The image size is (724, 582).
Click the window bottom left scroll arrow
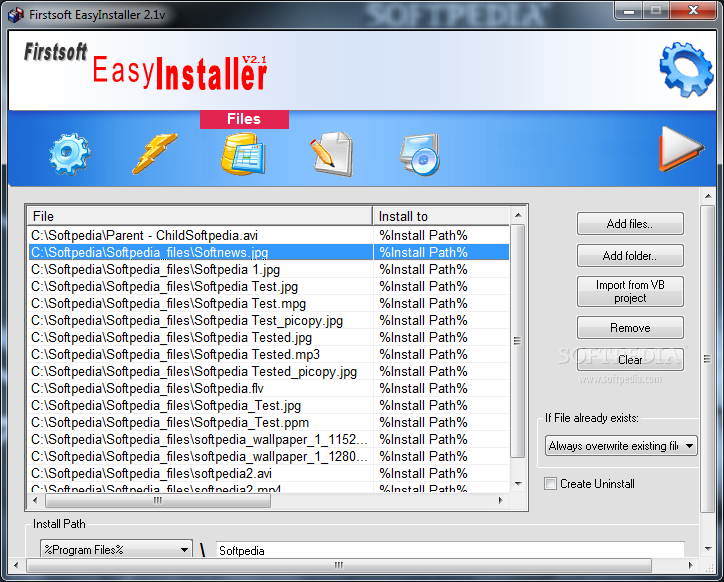(16, 565)
